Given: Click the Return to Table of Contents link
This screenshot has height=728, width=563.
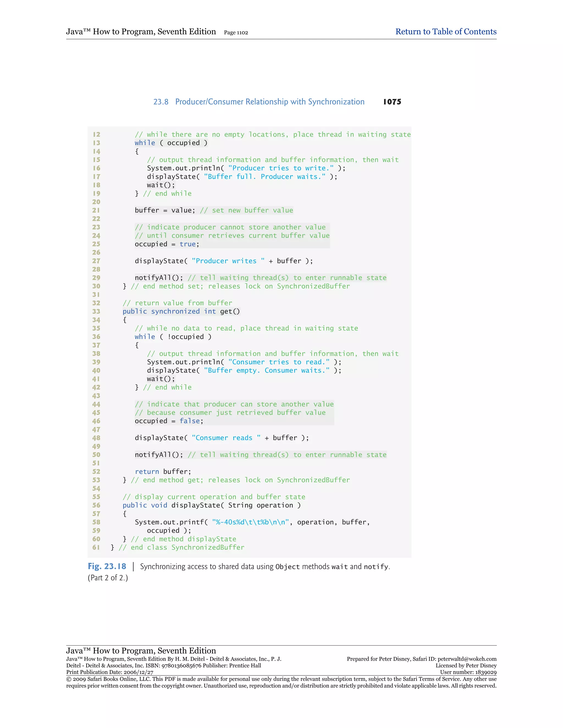Looking at the screenshot, I should coord(446,32).
